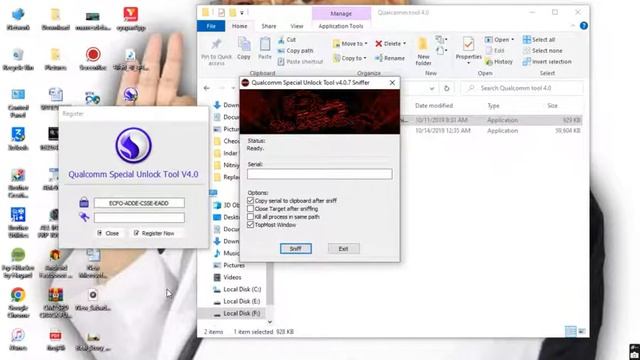Click the Explorer back arrow

(207, 88)
